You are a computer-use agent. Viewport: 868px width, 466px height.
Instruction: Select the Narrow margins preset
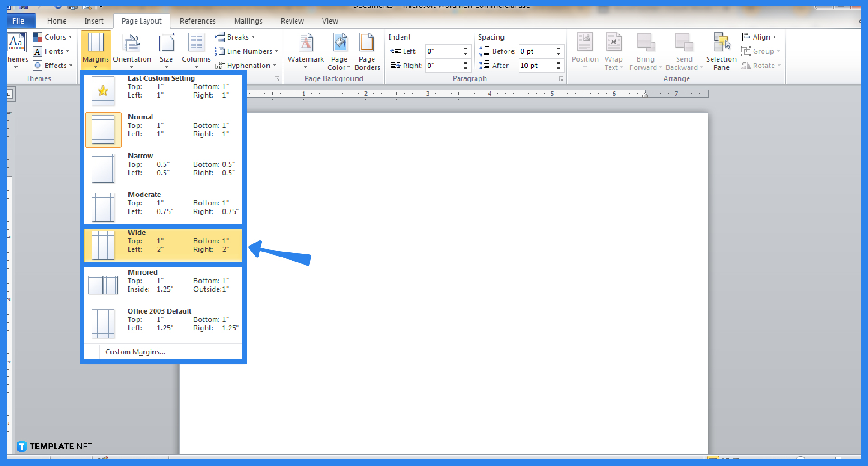point(163,167)
